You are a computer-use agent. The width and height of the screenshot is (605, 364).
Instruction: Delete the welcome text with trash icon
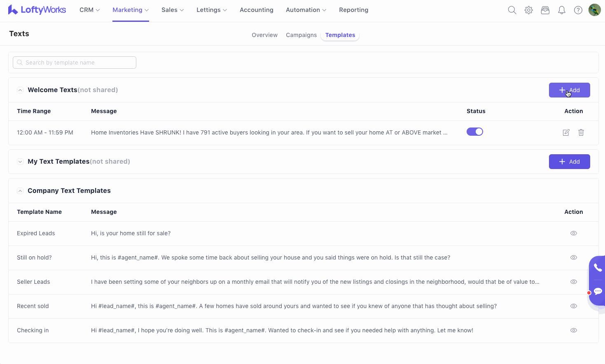[x=581, y=132]
